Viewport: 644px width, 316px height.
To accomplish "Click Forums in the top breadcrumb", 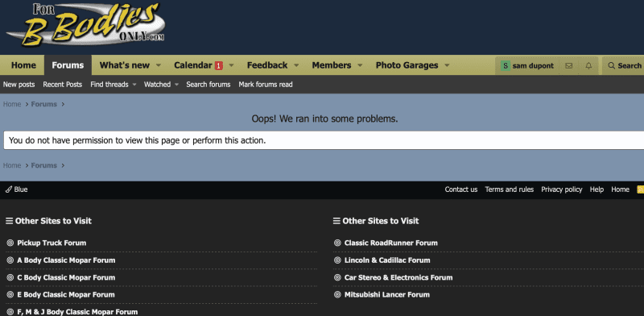I will tap(44, 104).
